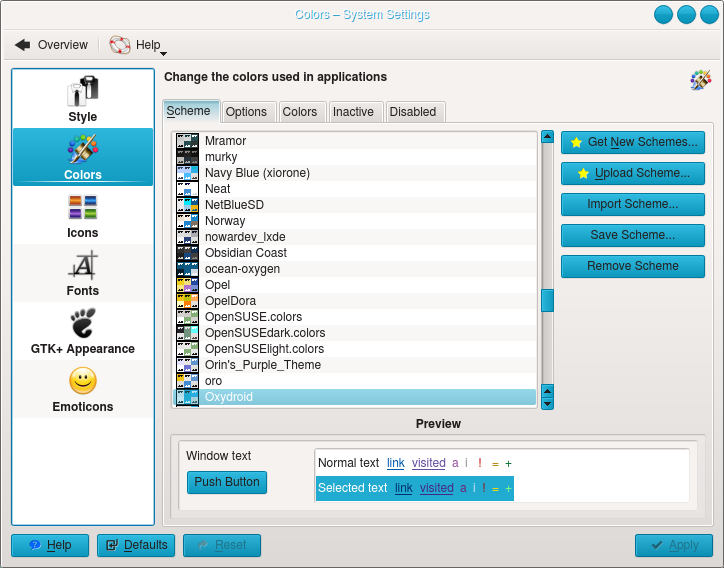
Task: Select Navy Blue (xiorone) scheme
Action: pos(355,173)
